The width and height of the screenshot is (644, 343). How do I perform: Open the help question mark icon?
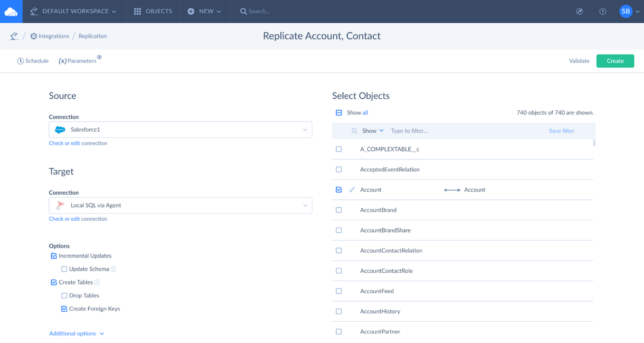pos(603,11)
